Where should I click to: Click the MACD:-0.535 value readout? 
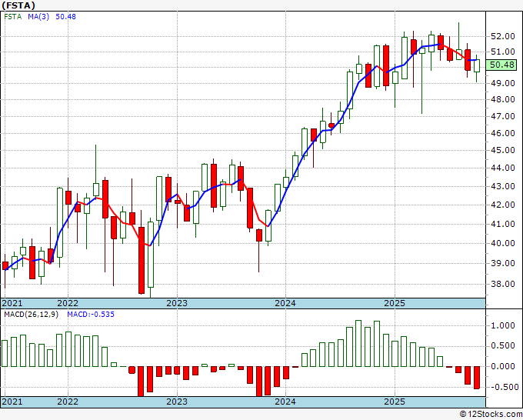tap(91, 315)
